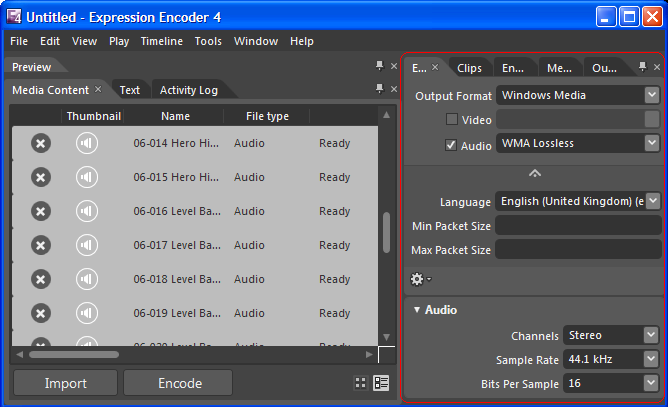Click the Import button
Viewport: 668px width, 407px height.
coord(65,383)
